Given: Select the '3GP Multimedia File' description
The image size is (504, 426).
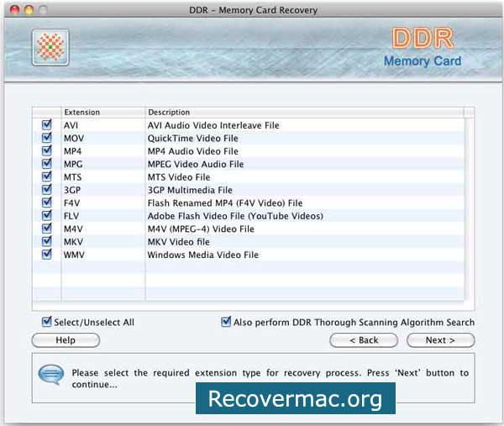Looking at the screenshot, I should pos(190,190).
